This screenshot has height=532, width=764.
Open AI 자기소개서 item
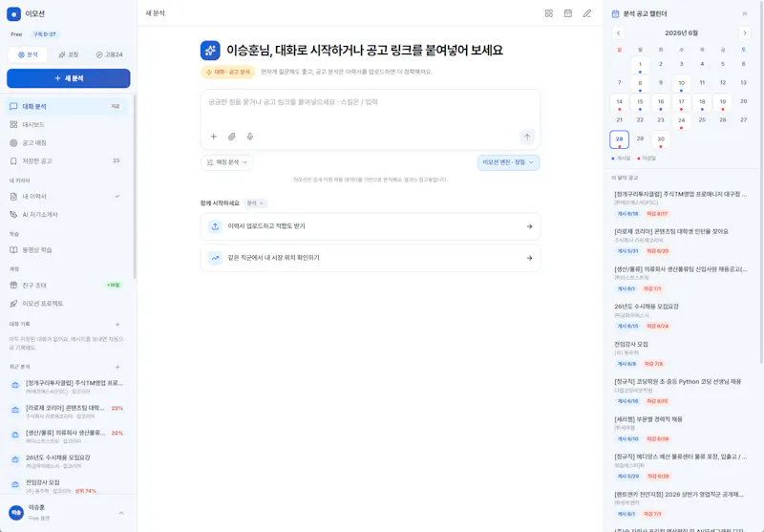pyautogui.click(x=66, y=214)
